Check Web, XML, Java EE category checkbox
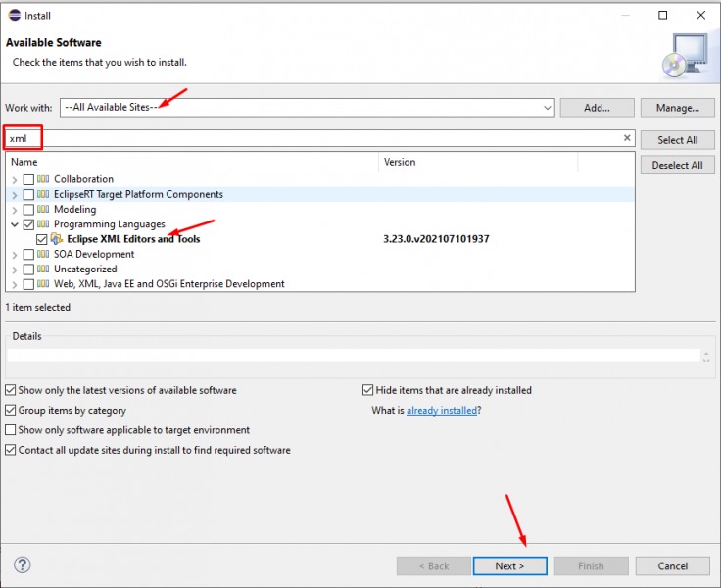Image resolution: width=721 pixels, height=588 pixels. [28, 284]
